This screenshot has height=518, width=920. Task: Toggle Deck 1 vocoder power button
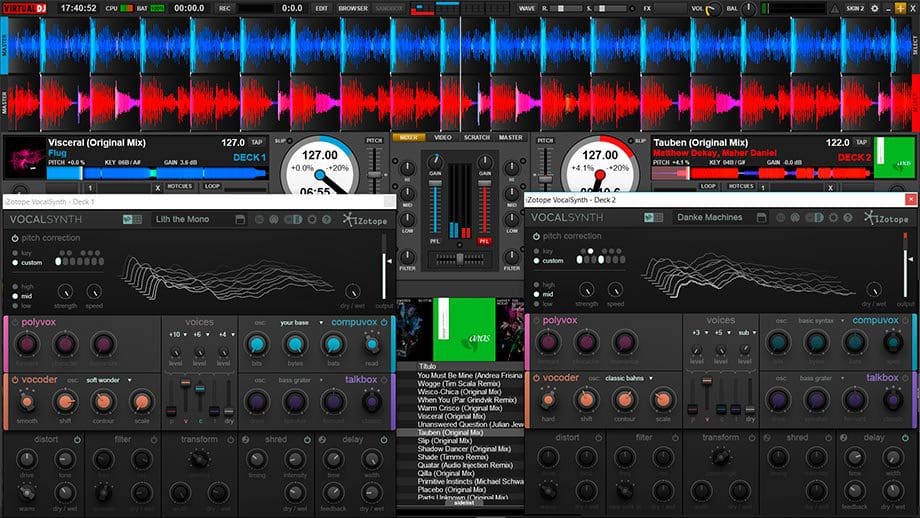15,380
